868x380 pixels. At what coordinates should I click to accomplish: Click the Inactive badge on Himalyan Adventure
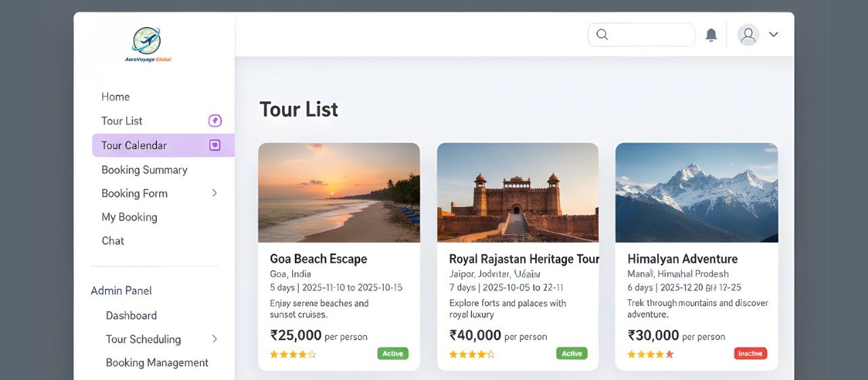(750, 354)
